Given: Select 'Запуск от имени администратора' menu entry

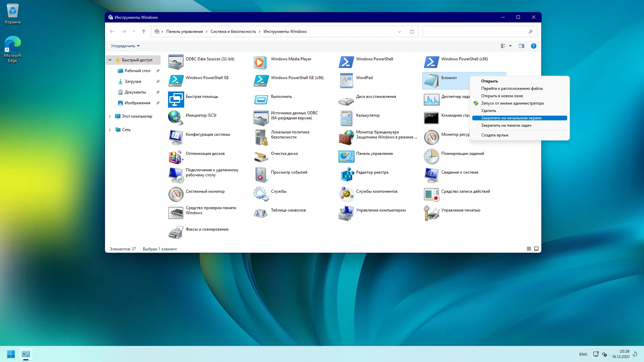Looking at the screenshot, I should (512, 103).
